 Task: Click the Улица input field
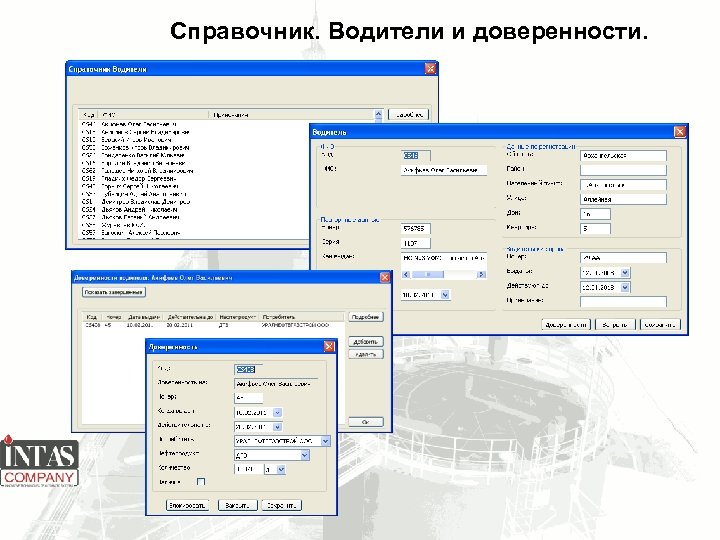point(623,199)
